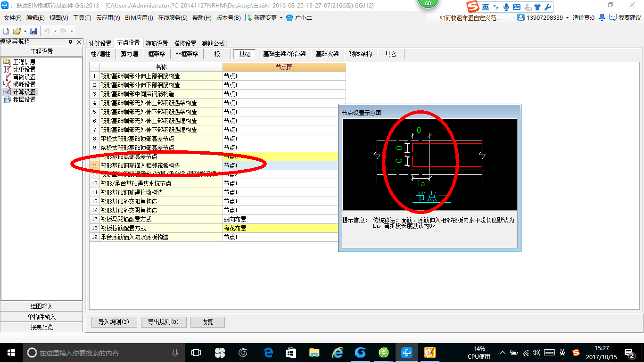Click the 导出规则(O) button
Screen dimensions: 644x362
pyautogui.click(x=164, y=322)
